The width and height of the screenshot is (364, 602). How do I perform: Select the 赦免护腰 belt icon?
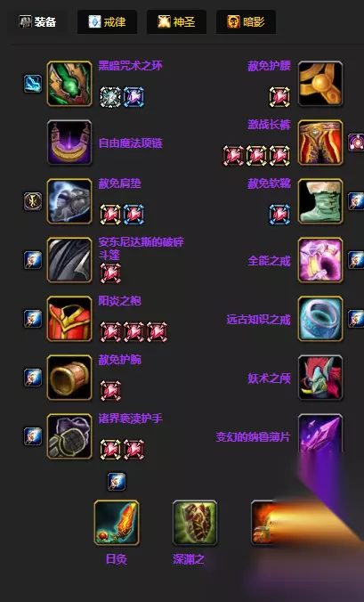320,84
